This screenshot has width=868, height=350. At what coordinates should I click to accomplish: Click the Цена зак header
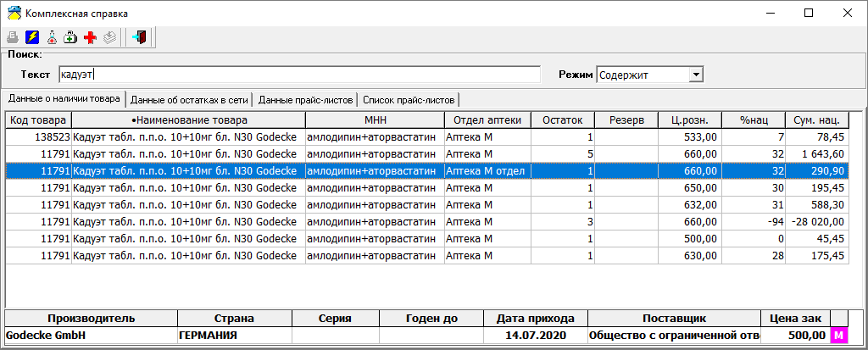[796, 319]
